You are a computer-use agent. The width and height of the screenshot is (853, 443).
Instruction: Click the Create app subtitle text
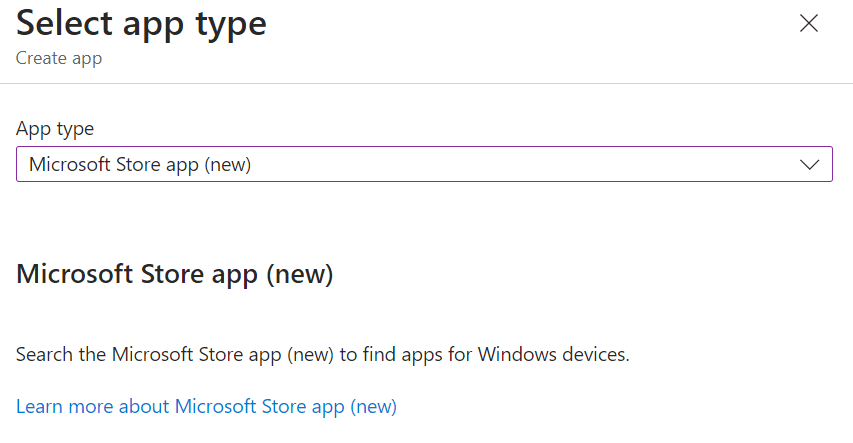pyautogui.click(x=59, y=58)
